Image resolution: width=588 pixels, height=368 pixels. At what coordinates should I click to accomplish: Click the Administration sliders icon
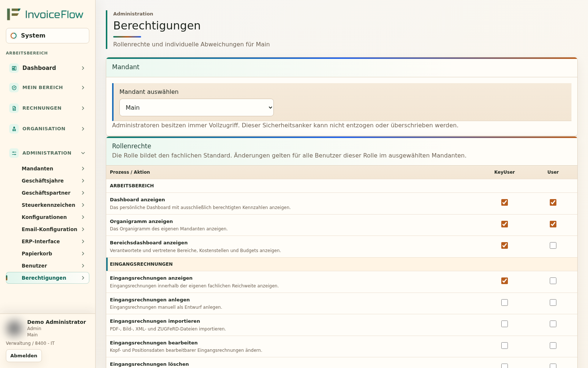pyautogui.click(x=14, y=153)
